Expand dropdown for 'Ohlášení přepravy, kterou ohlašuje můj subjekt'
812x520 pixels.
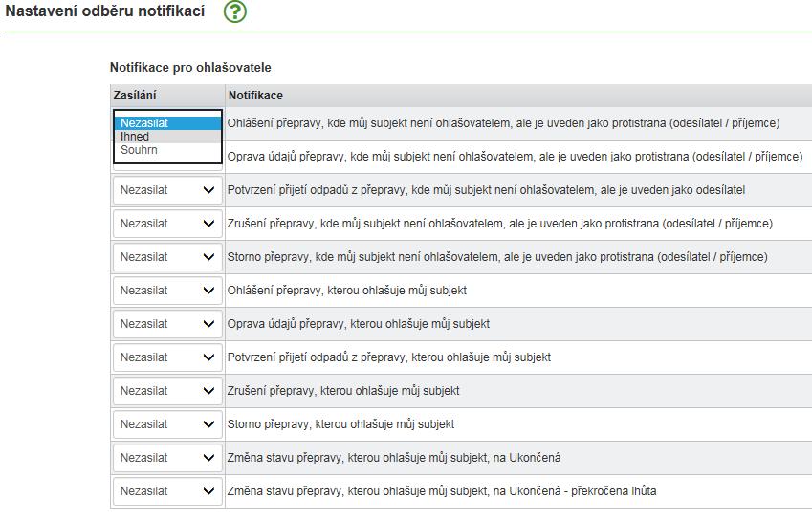(x=167, y=291)
